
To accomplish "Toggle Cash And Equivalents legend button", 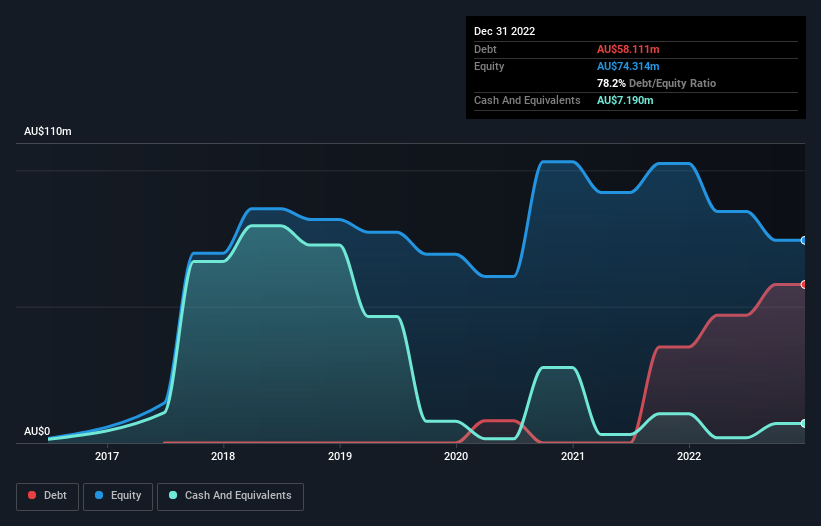I will (x=230, y=496).
